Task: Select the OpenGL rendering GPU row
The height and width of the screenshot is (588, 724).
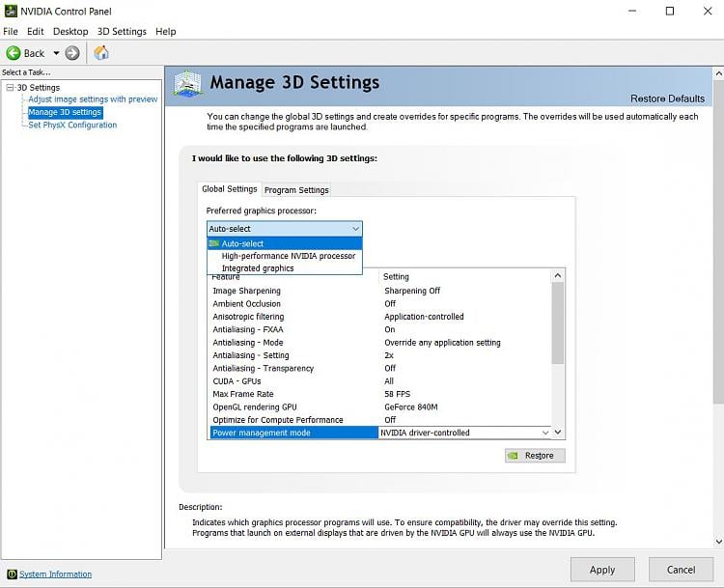Action: pyautogui.click(x=381, y=407)
